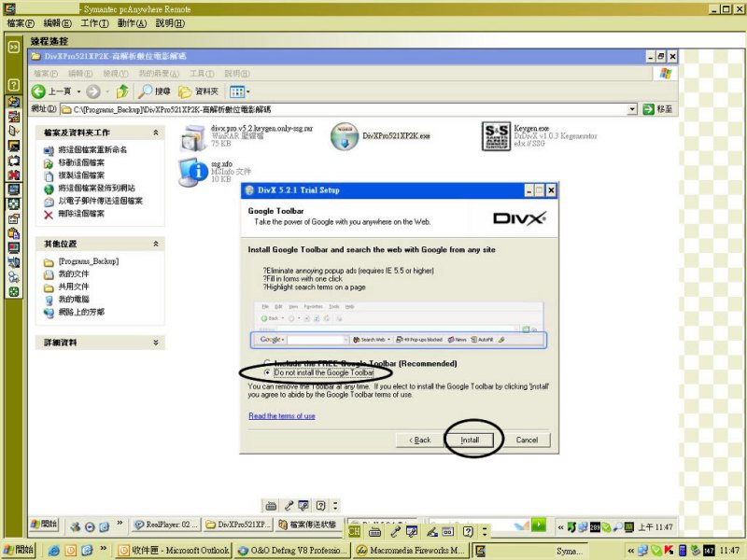
Task: Open the Views button dropdown arrow in Explorer
Action: click(x=247, y=91)
